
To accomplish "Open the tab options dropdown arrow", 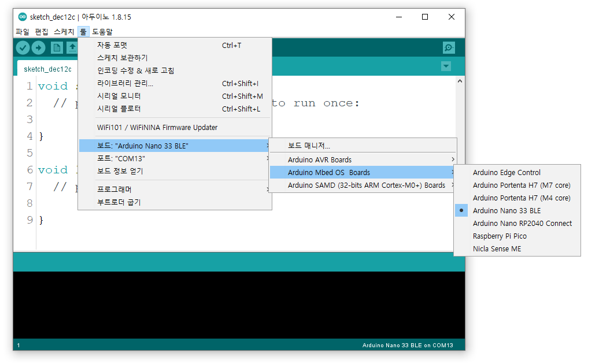I will (446, 66).
